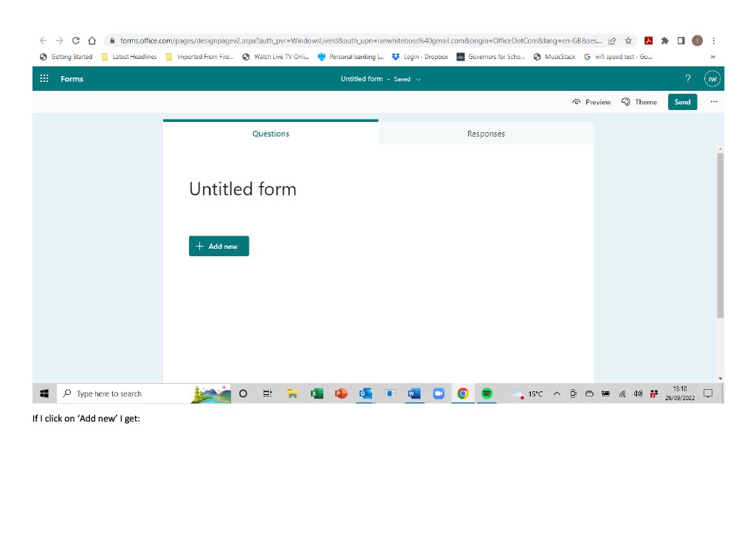This screenshot has width=756, height=536.
Task: Reload the page
Action: [76, 41]
